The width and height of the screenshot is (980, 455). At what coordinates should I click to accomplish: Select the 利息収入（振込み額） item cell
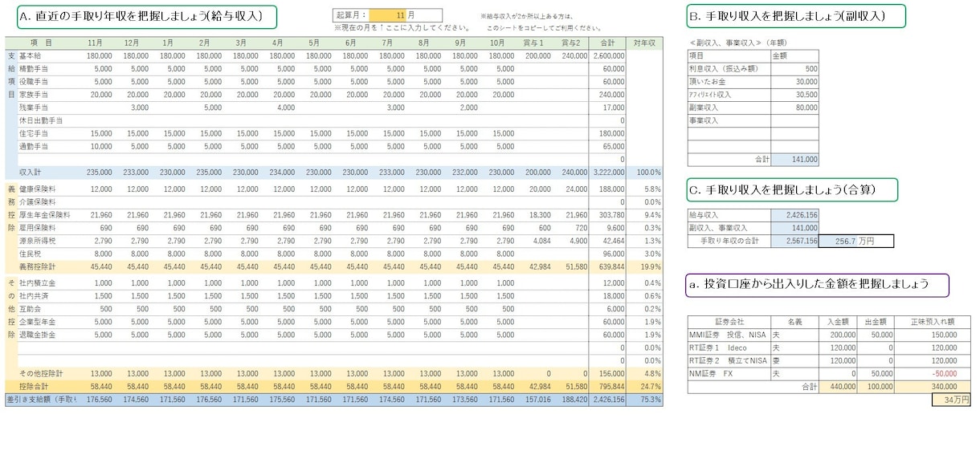coord(729,69)
